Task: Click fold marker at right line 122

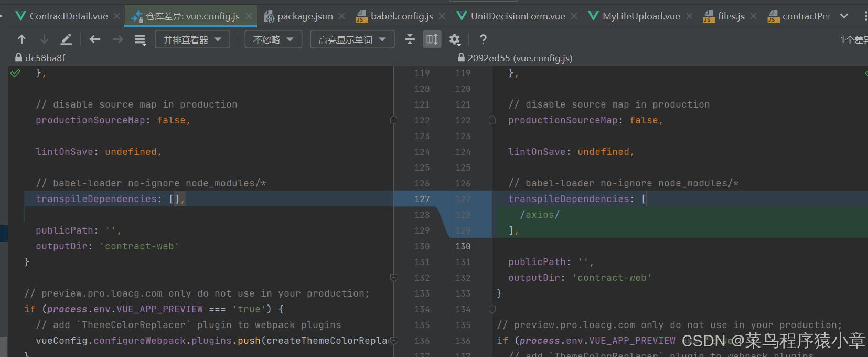Action: point(492,120)
